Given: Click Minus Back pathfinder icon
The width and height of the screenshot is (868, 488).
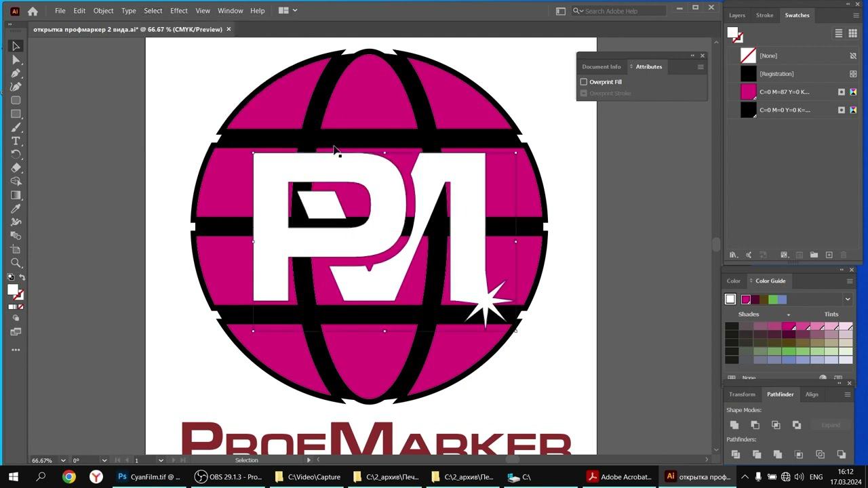Looking at the screenshot, I should (x=841, y=454).
